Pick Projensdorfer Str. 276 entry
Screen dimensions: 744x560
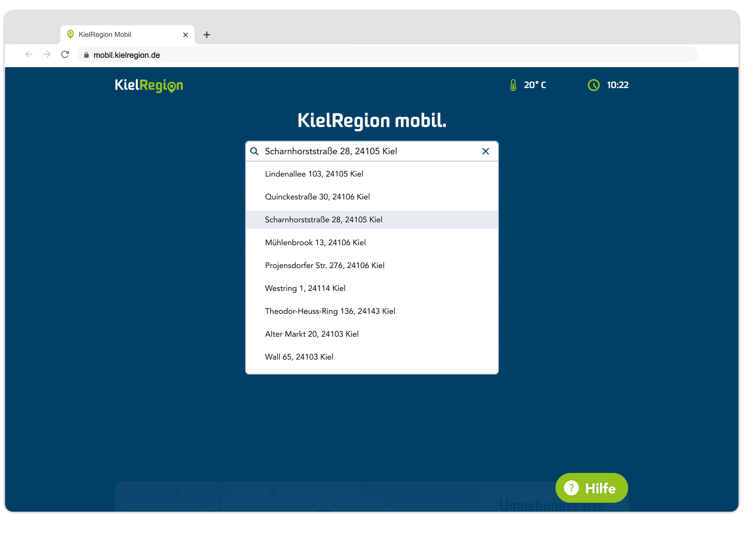(324, 265)
